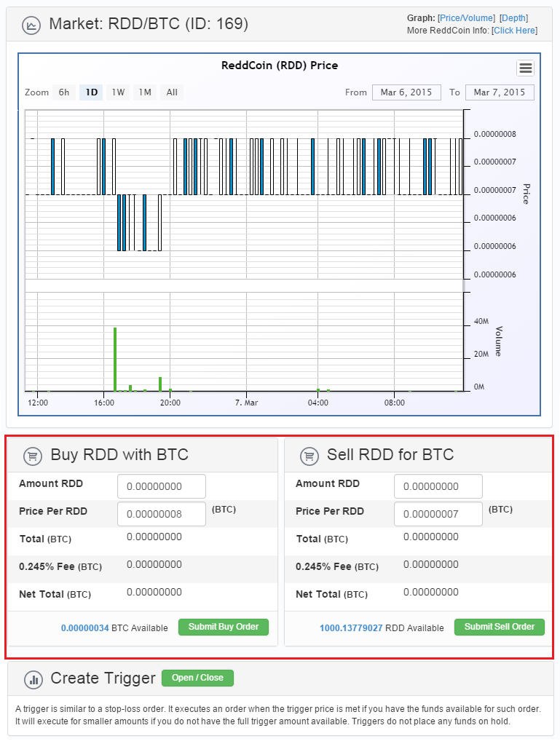Click the Create Trigger heading text
560x752 pixels.
[103, 678]
